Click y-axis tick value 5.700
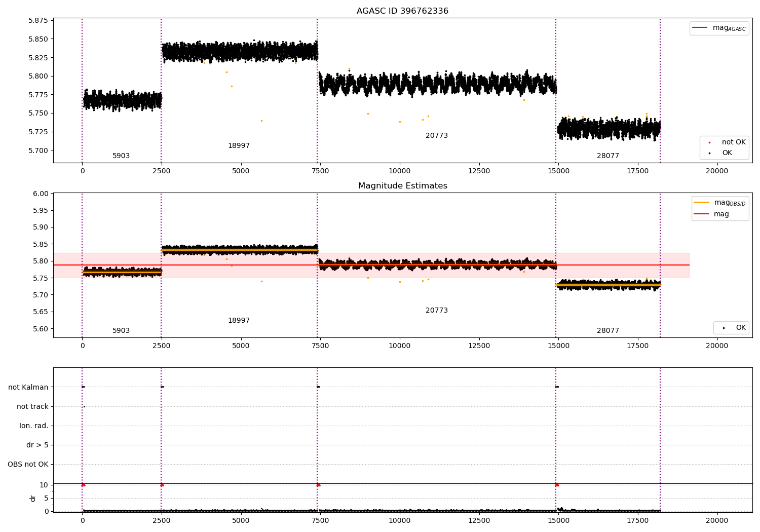Image resolution: width=760 pixels, height=532 pixels. [x=38, y=150]
